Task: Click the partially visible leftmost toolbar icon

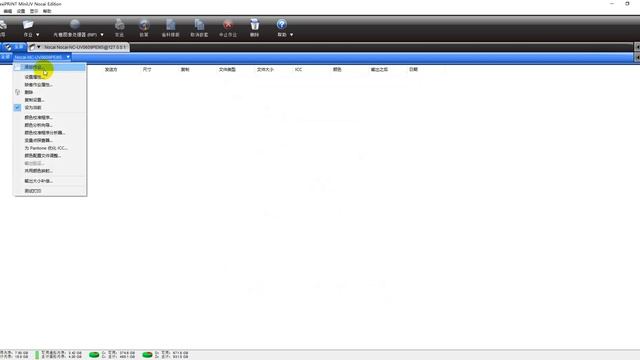Action: click(2, 25)
